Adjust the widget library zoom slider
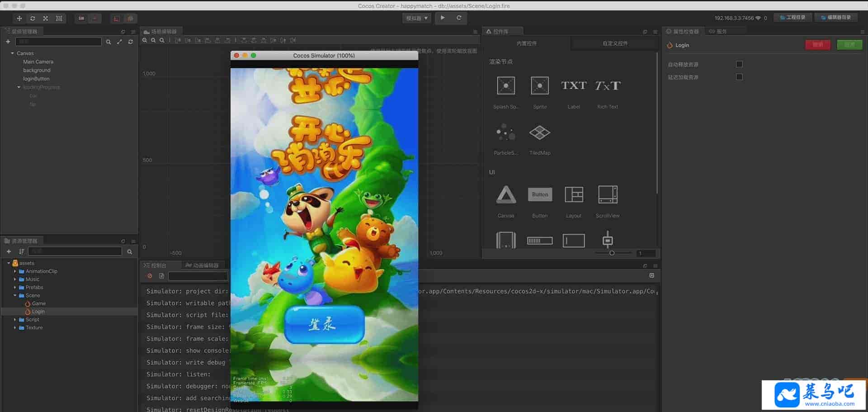The image size is (868, 412). [x=612, y=253]
